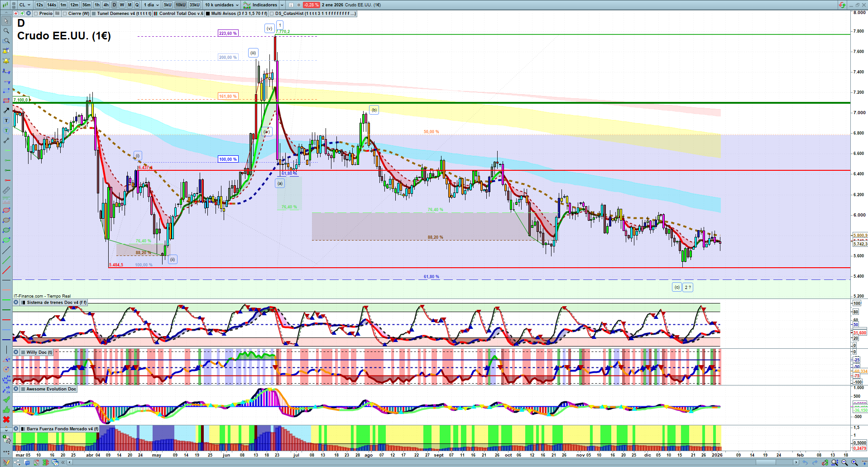The height and width of the screenshot is (467, 868).
Task: Click the pencil drawing-mode icon bottom-left
Action: (x=6, y=462)
